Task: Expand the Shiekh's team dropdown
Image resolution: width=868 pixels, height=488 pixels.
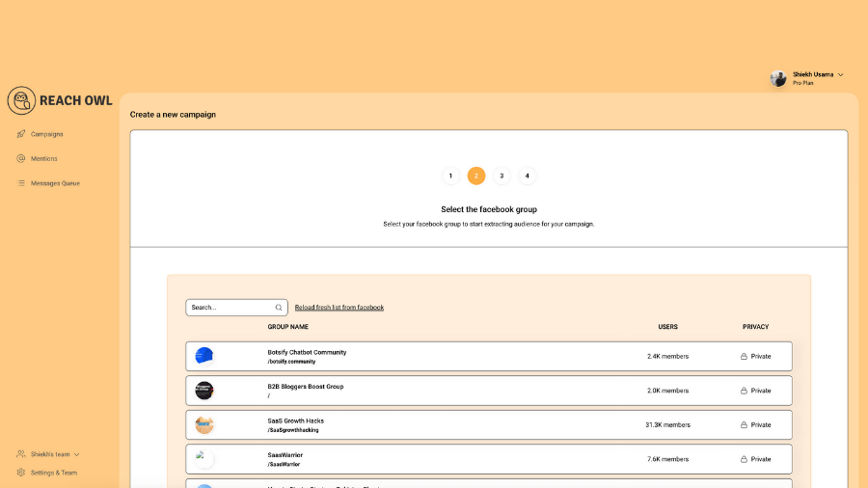Action: [77, 454]
